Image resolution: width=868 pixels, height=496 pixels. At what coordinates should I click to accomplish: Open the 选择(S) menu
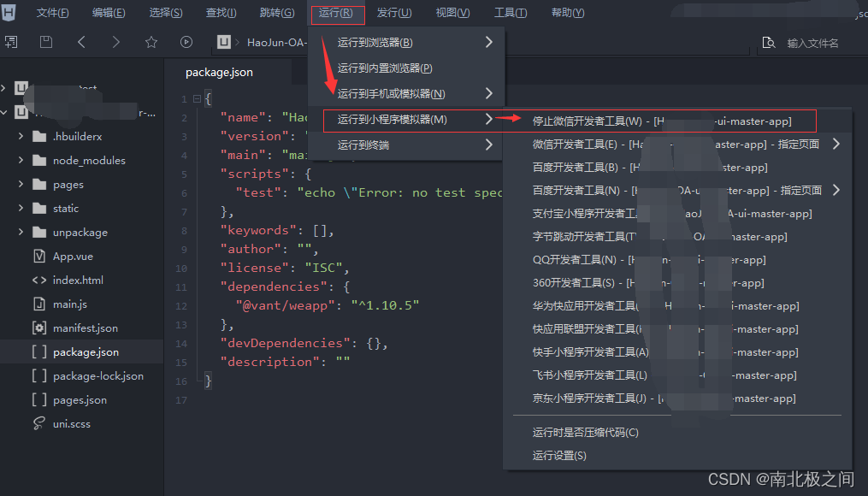click(166, 13)
